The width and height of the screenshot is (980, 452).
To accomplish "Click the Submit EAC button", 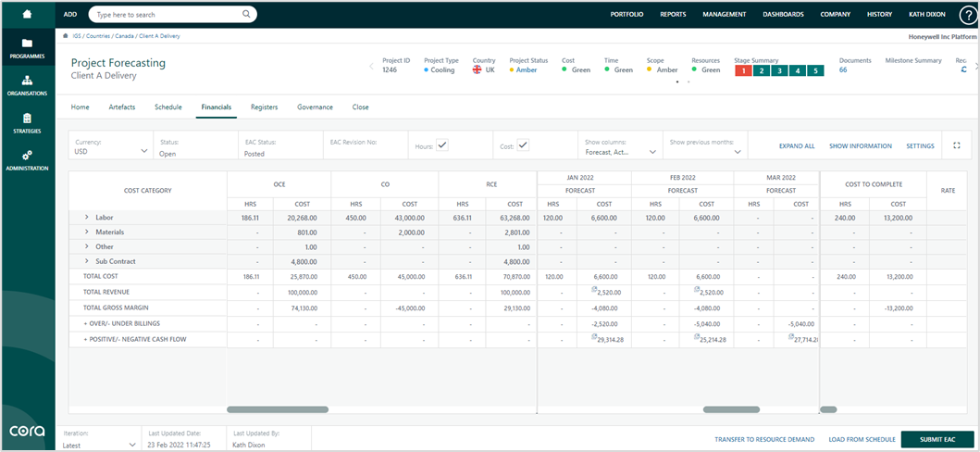I will tap(937, 440).
